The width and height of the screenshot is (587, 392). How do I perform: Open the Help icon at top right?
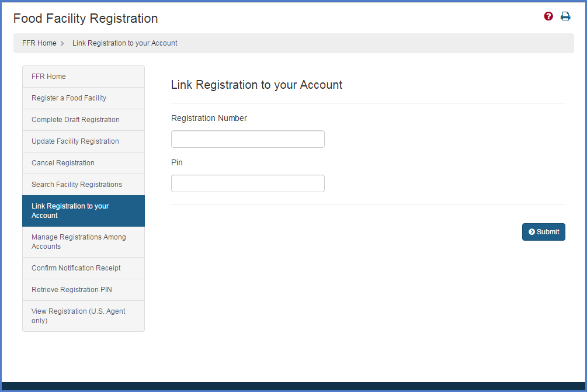click(548, 16)
